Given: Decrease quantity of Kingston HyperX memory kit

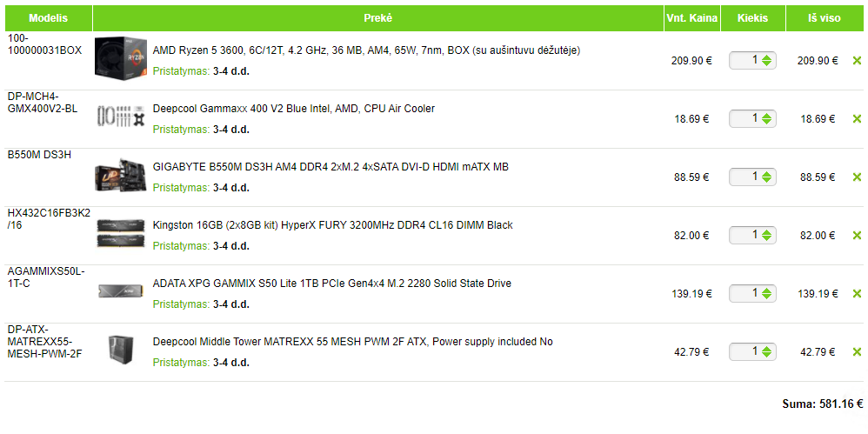Looking at the screenshot, I should click(766, 239).
